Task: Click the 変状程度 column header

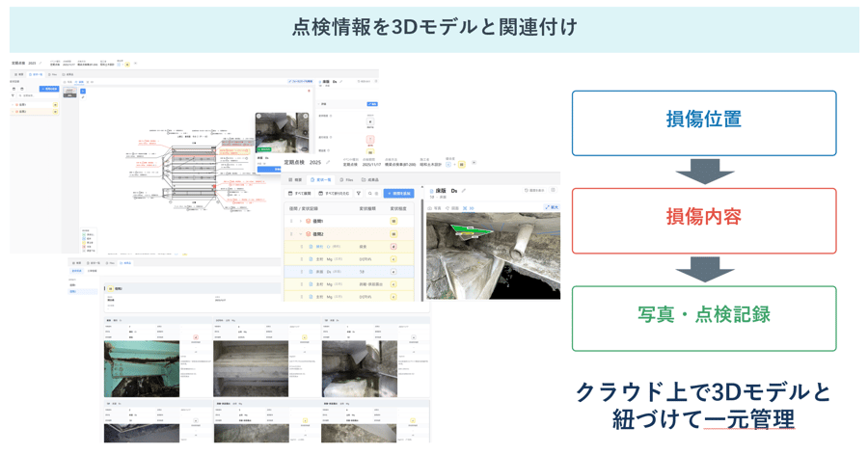Action: 398,208
